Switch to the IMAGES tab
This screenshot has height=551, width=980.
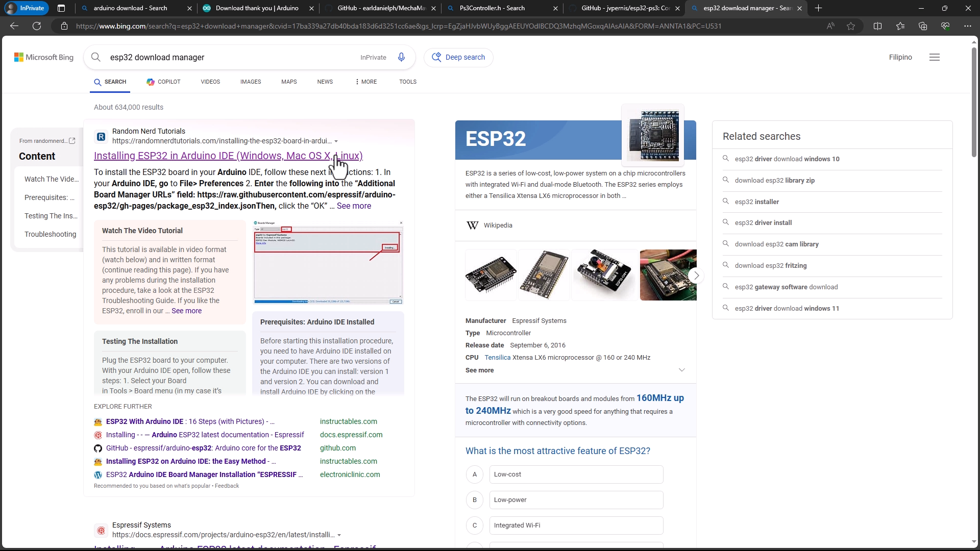(251, 82)
